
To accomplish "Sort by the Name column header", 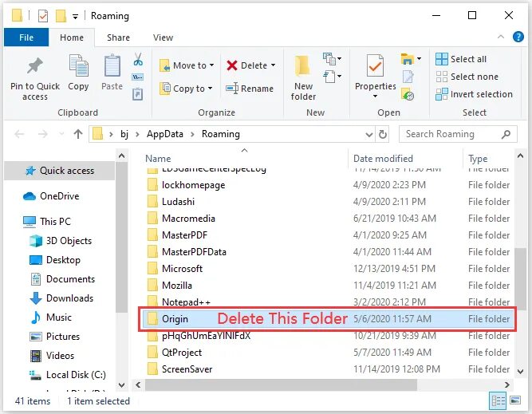I will coord(158,159).
